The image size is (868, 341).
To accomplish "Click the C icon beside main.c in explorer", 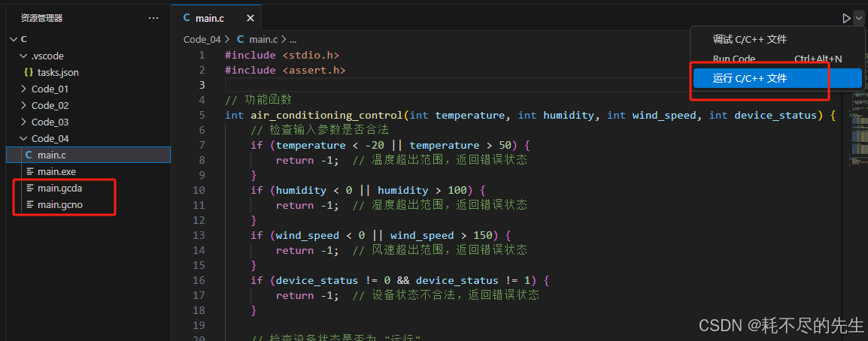I will click(29, 155).
